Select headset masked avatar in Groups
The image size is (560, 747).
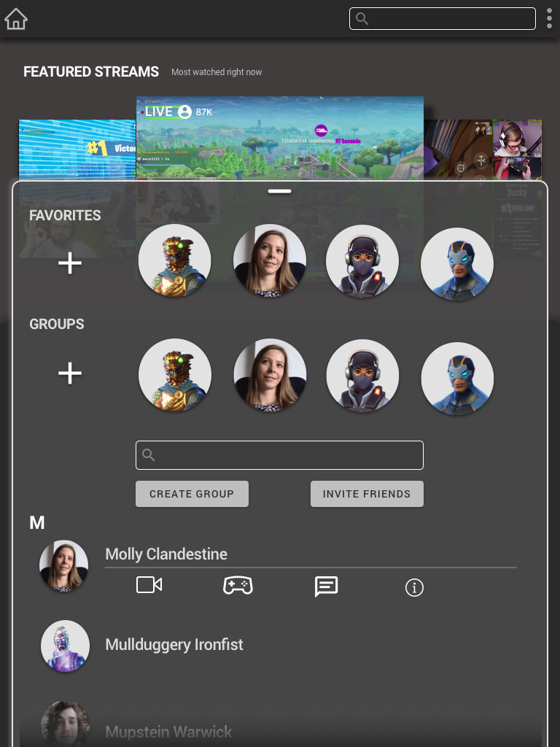coord(362,376)
